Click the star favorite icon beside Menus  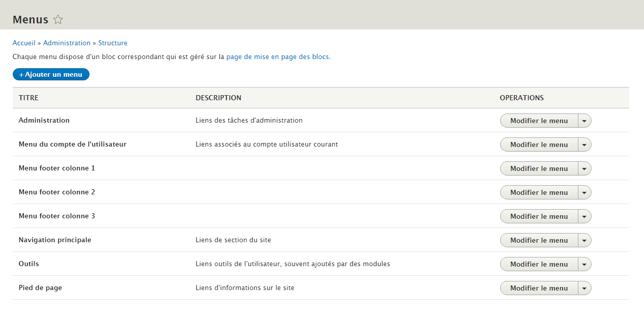(x=58, y=20)
